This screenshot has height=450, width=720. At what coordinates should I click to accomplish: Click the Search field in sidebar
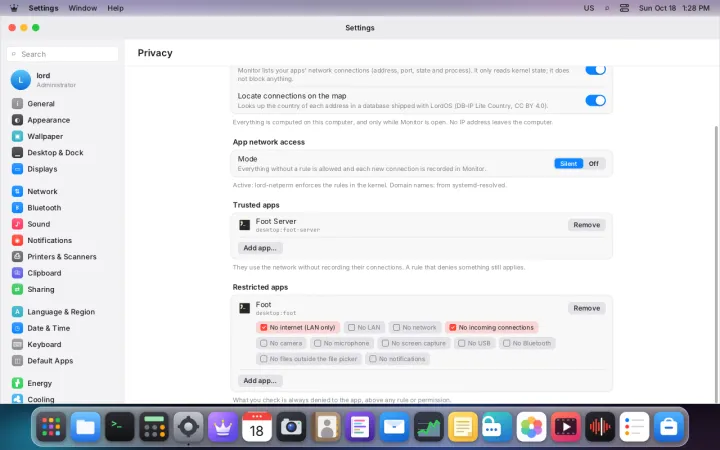coord(62,54)
